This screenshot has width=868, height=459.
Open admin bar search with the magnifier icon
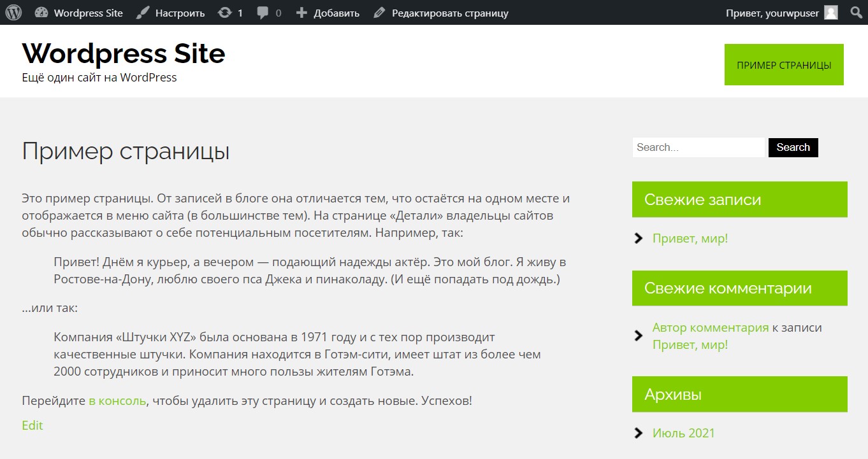(857, 12)
